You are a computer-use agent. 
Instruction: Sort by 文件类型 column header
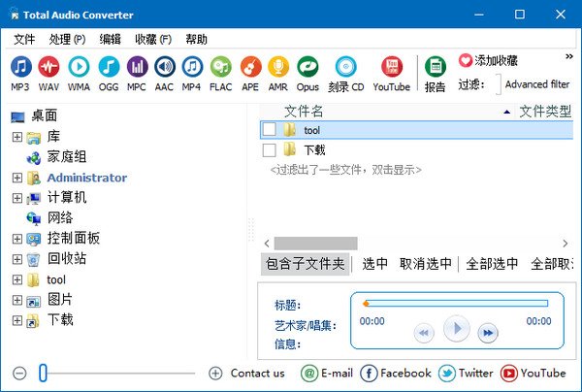545,111
